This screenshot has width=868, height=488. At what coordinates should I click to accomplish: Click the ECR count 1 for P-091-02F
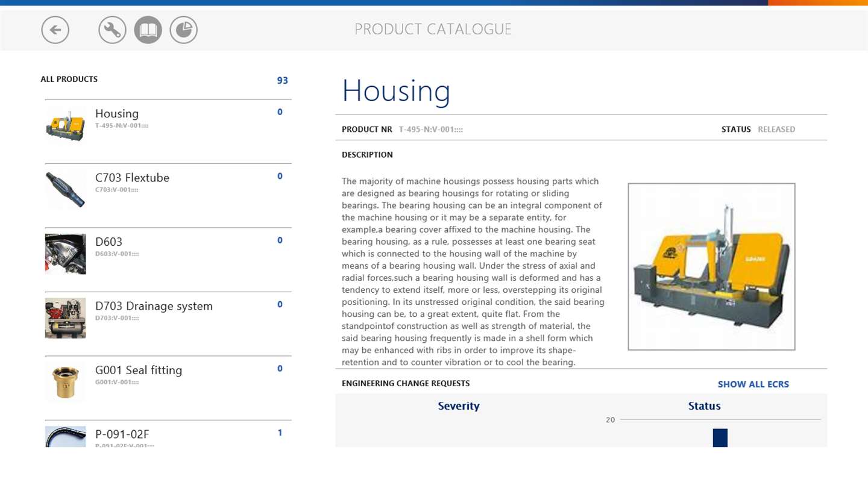(280, 433)
